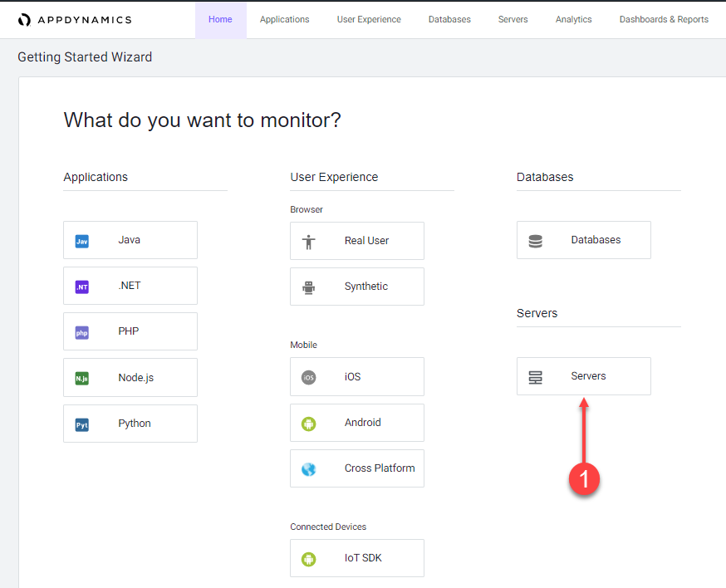The height and width of the screenshot is (588, 726).
Task: Click the Mobile subsection label
Action: pyautogui.click(x=304, y=345)
